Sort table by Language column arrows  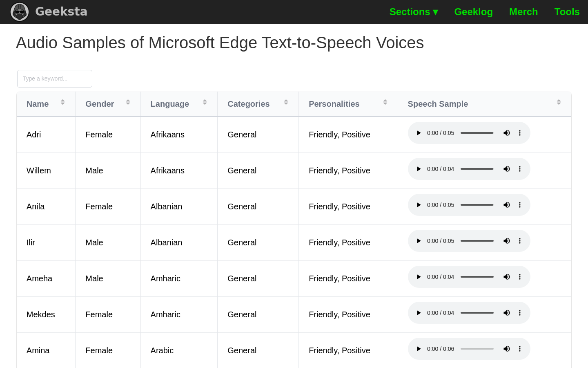[x=205, y=102]
